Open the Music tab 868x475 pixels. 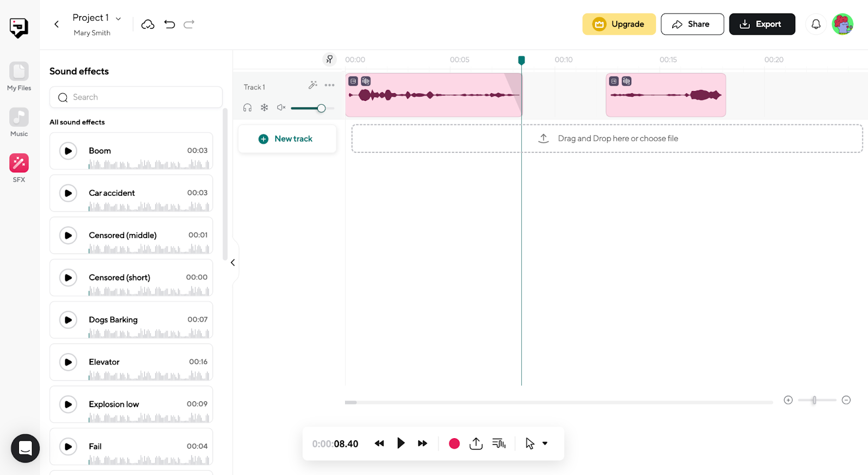(x=19, y=122)
